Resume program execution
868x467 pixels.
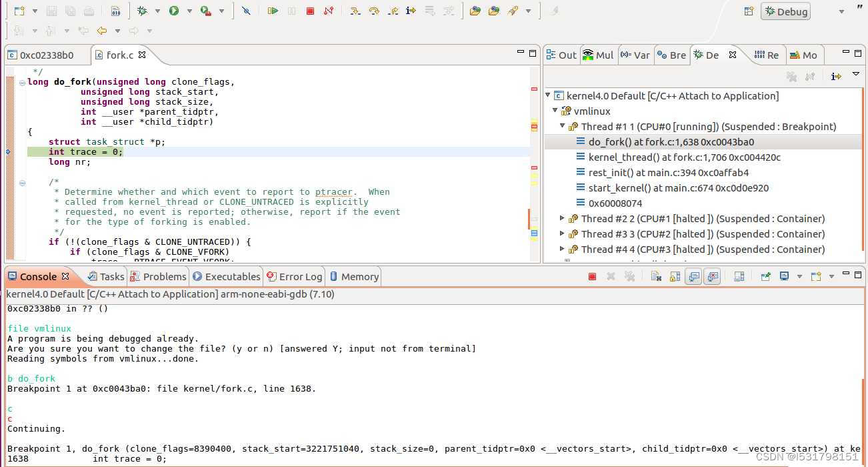coord(274,11)
